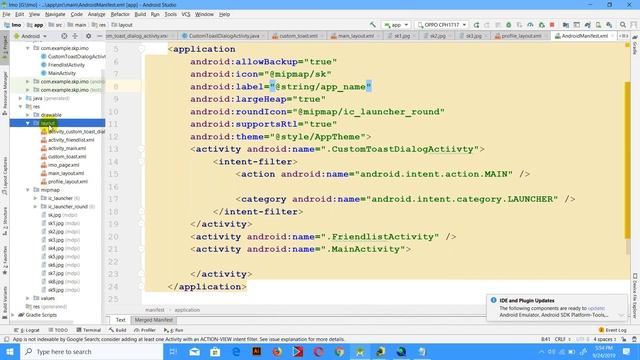Open the Build tool window
The image size is (640, 360).
point(118,330)
